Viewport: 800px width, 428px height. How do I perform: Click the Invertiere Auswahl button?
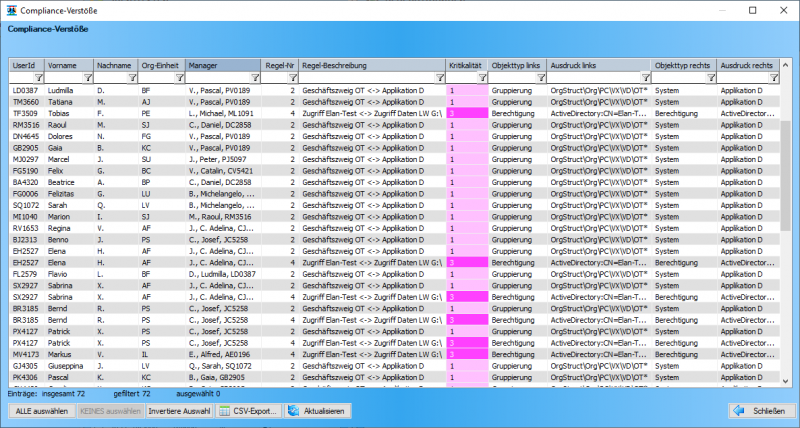[179, 411]
